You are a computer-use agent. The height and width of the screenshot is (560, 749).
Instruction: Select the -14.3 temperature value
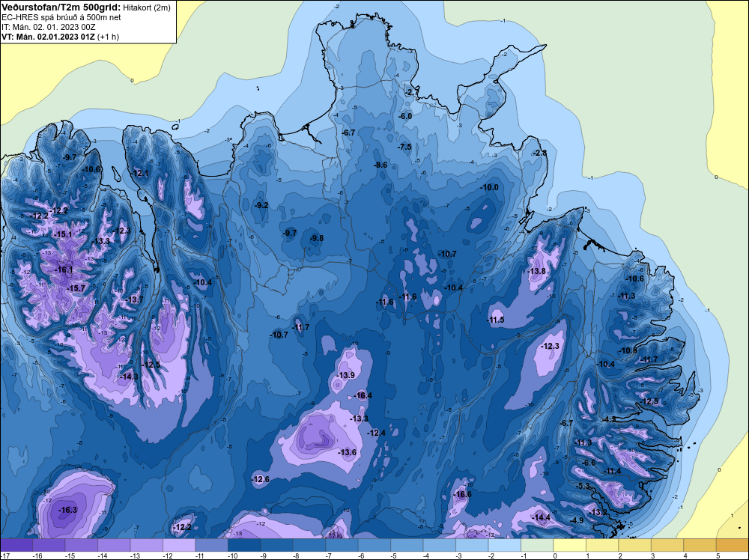(129, 377)
